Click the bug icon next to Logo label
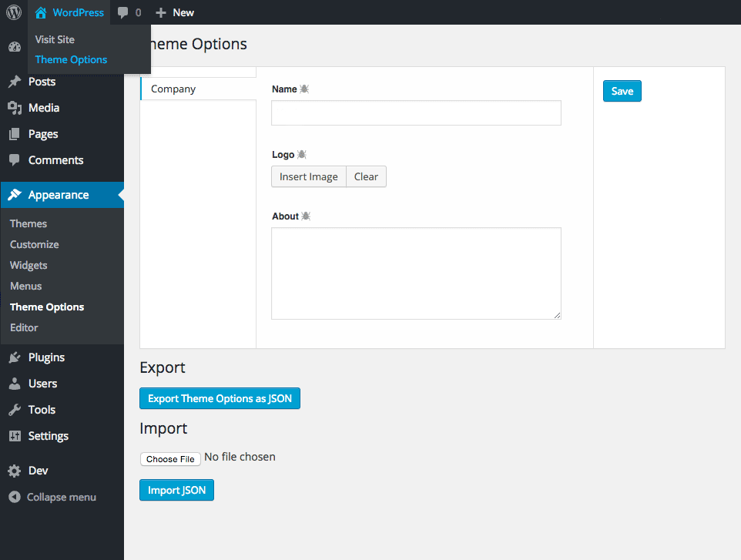This screenshot has height=560, width=741. 301,154
